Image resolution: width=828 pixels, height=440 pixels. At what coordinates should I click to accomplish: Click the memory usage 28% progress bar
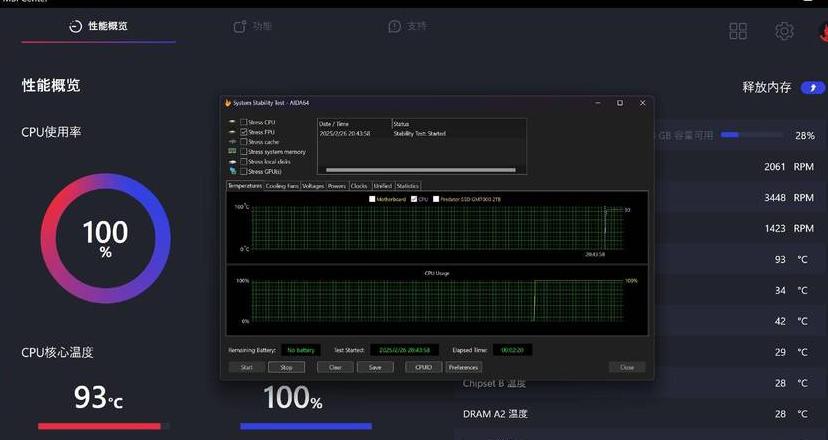pos(752,135)
